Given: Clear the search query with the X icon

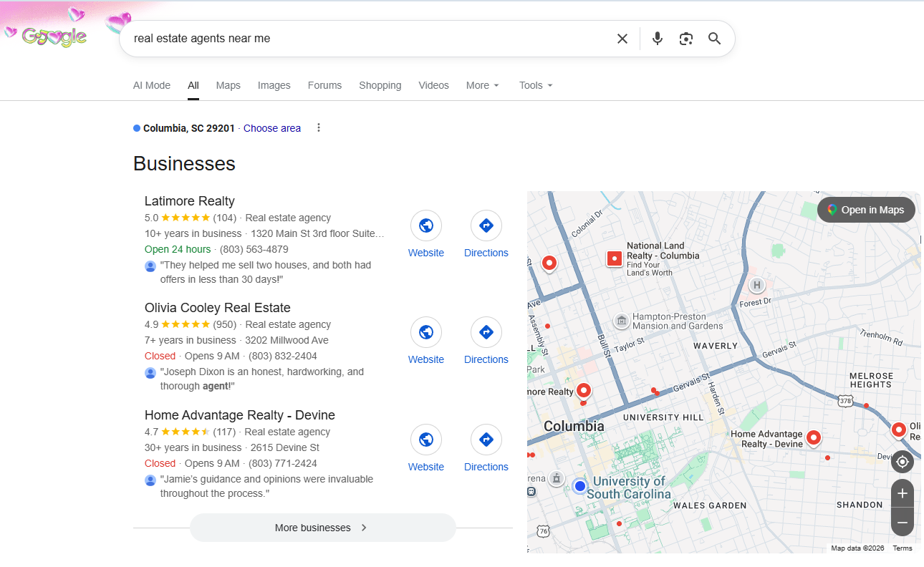Looking at the screenshot, I should coord(622,39).
